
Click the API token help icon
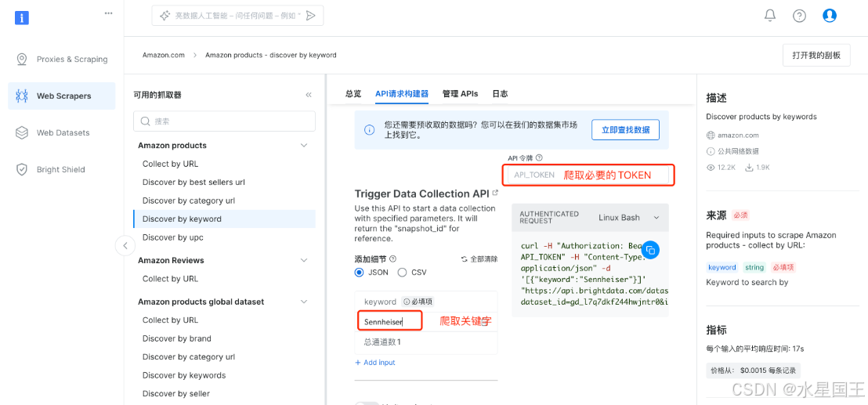pyautogui.click(x=539, y=157)
